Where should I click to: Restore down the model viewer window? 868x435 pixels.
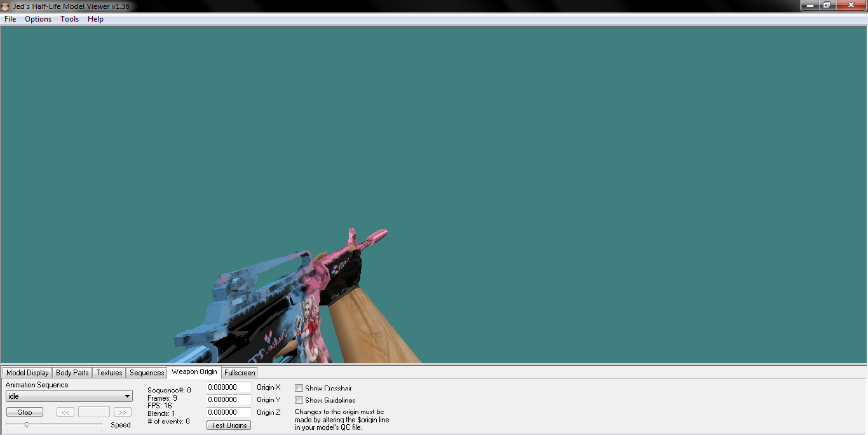click(827, 5)
